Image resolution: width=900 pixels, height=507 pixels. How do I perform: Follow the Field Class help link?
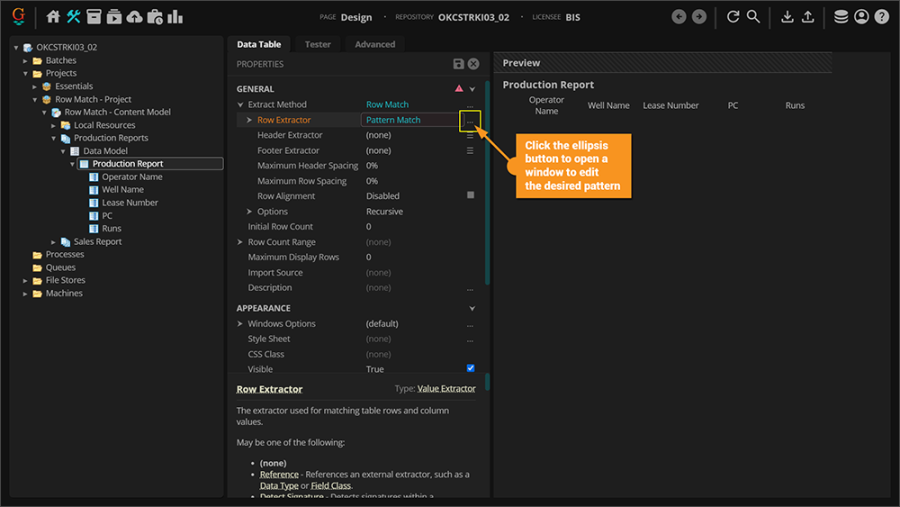(331, 485)
